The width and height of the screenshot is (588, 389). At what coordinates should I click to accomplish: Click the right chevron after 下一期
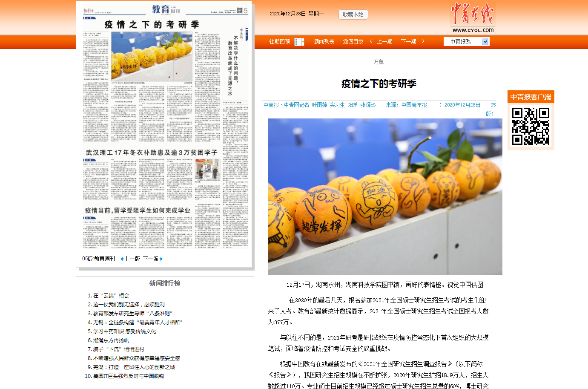pyautogui.click(x=423, y=41)
